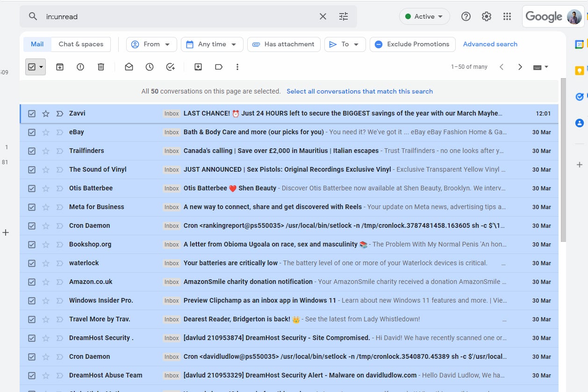Snooze the selected conversations
This screenshot has width=588, height=392.
click(150, 67)
